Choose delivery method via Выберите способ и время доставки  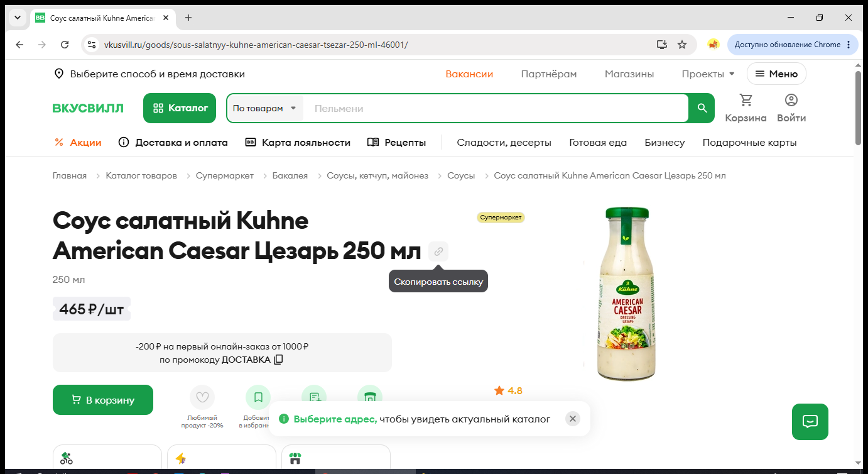(149, 74)
